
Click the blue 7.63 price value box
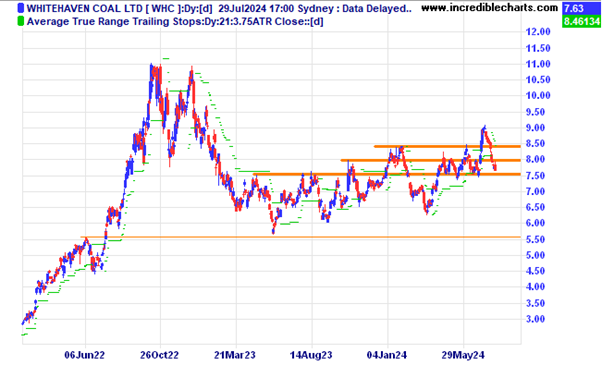[x=581, y=8]
